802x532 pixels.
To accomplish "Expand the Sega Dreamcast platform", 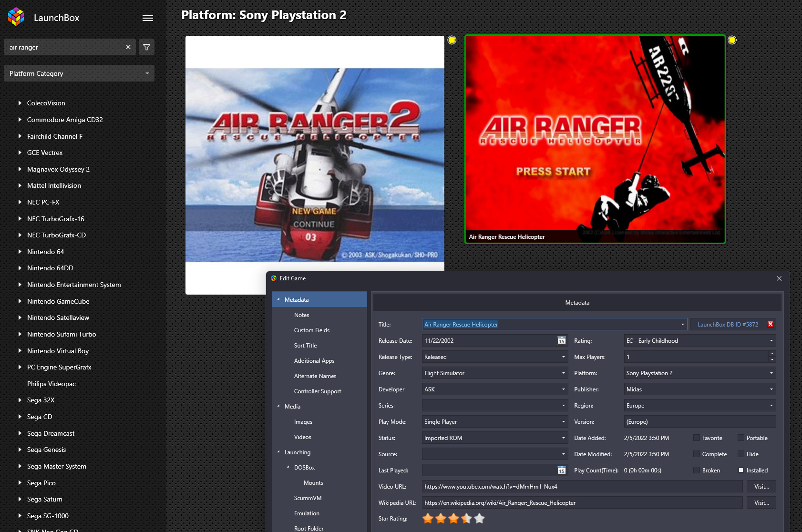I will 20,433.
